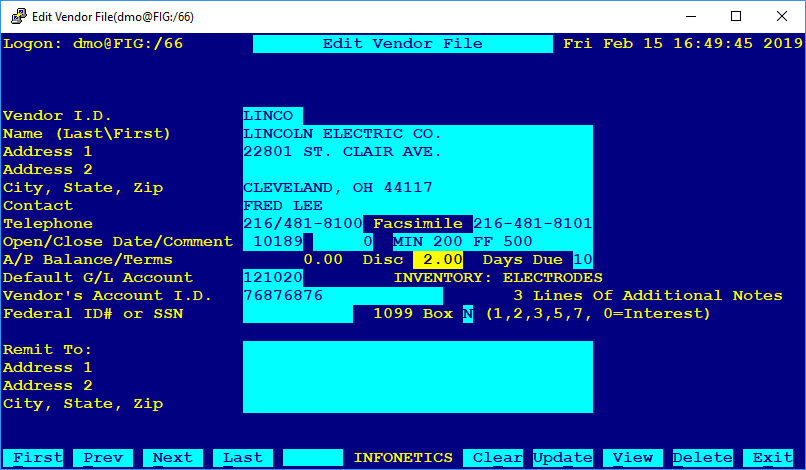Select the Remit To name field
This screenshot has height=470, width=806.
pos(418,350)
